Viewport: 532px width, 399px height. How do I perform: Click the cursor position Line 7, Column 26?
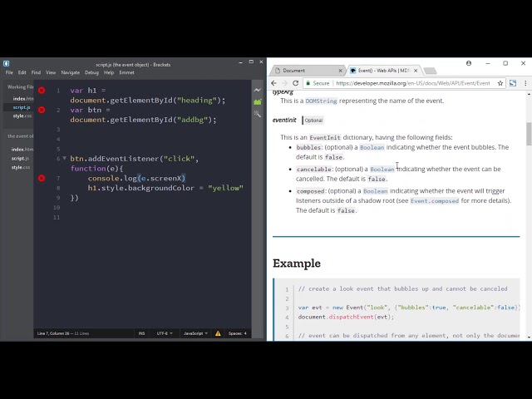[53, 333]
